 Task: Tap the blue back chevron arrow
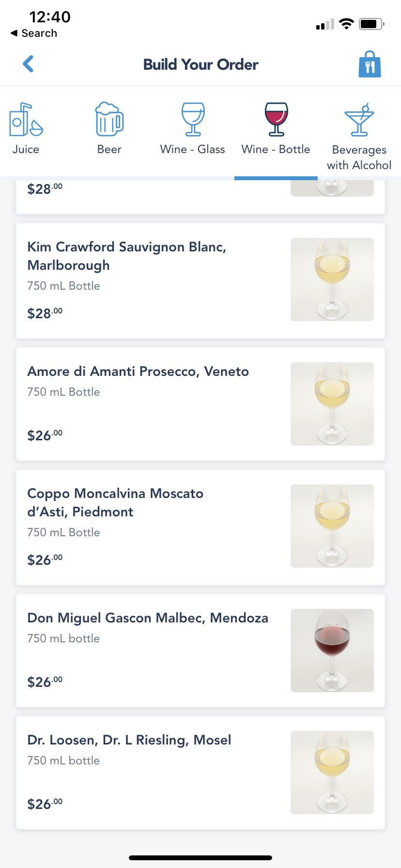(x=29, y=64)
